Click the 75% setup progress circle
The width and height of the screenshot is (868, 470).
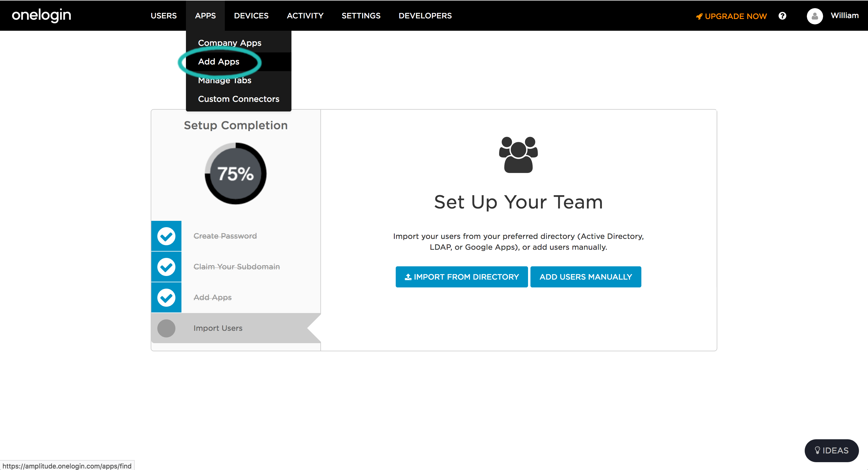point(235,174)
